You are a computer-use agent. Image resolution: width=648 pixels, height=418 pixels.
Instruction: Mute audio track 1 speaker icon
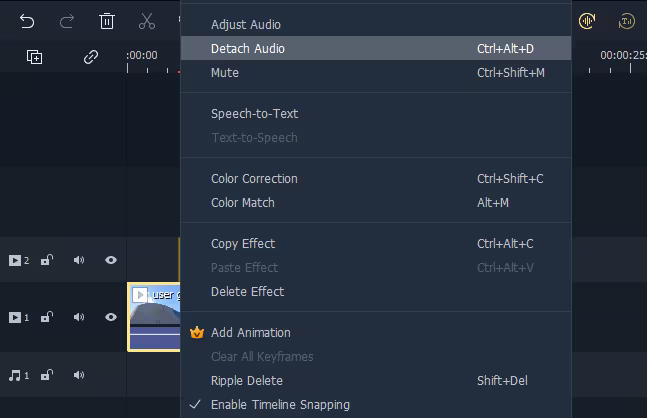(79, 376)
